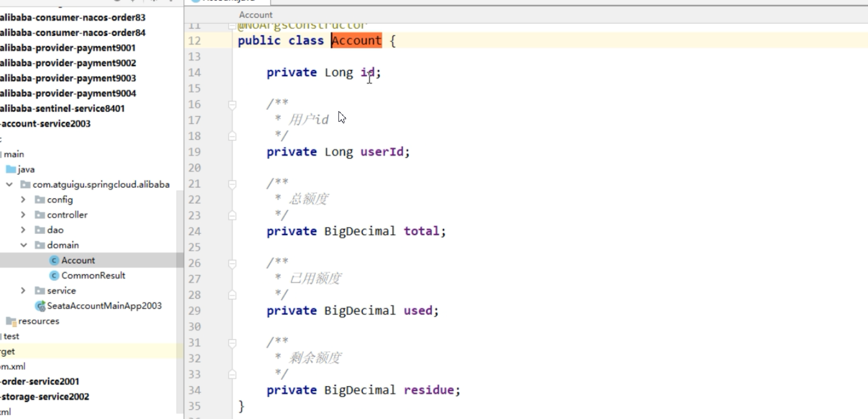
Task: Click the residue field name
Action: tap(429, 390)
